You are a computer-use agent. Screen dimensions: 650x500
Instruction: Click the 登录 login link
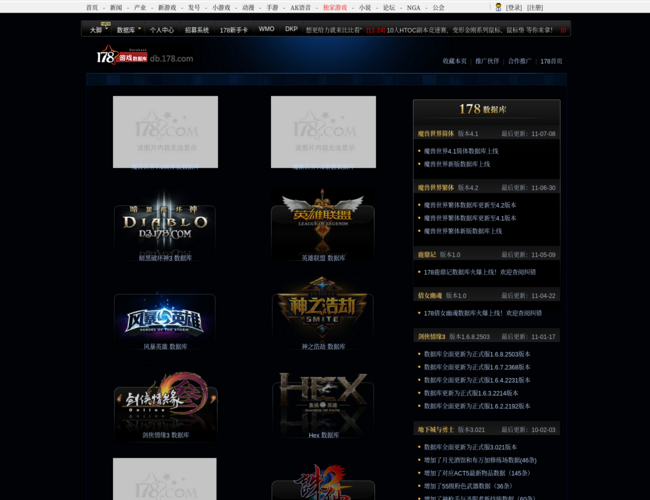pyautogui.click(x=514, y=7)
